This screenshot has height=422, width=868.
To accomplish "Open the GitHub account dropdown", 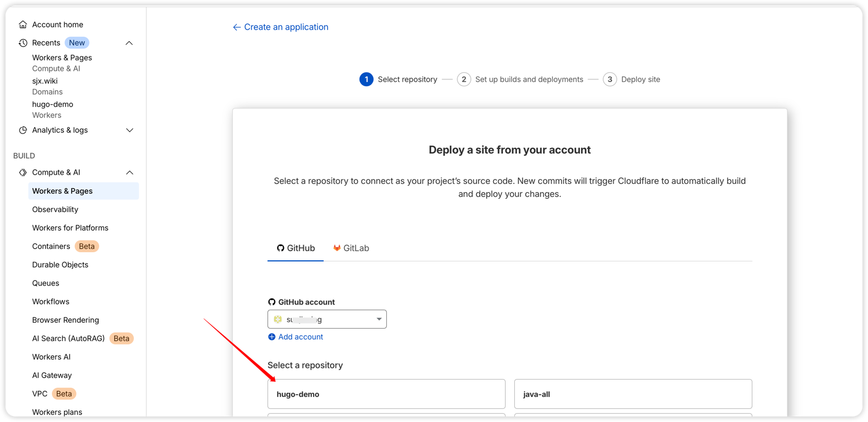I will 327,319.
